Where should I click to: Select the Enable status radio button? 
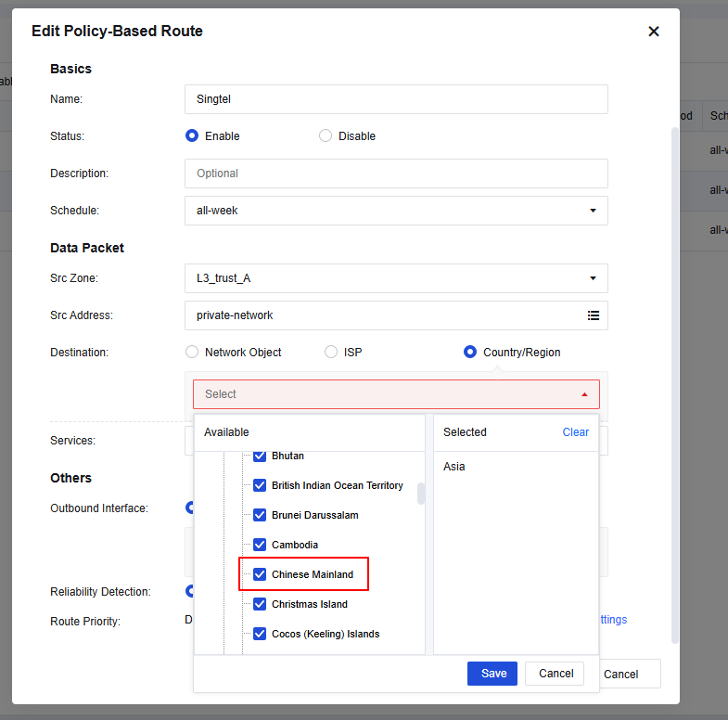click(192, 135)
